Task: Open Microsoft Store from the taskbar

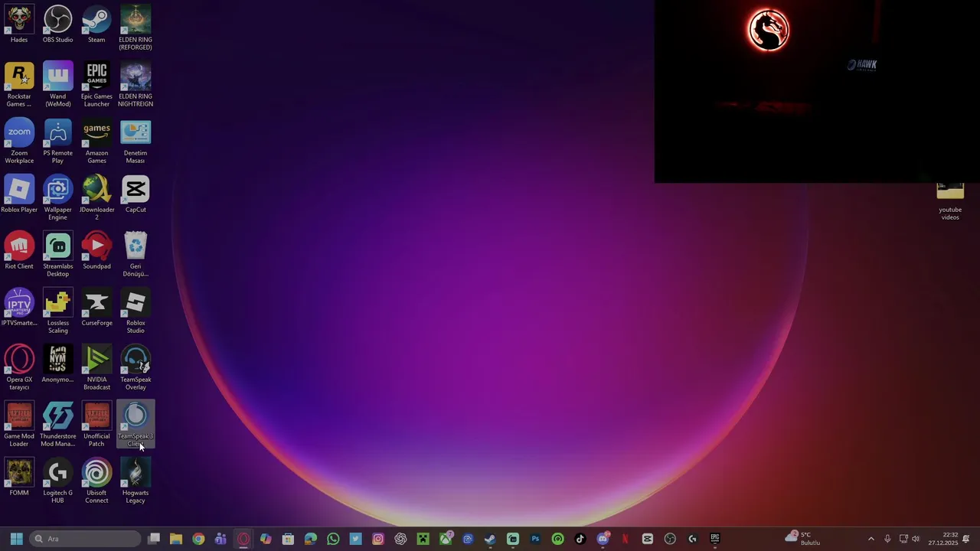Action: pos(288,539)
